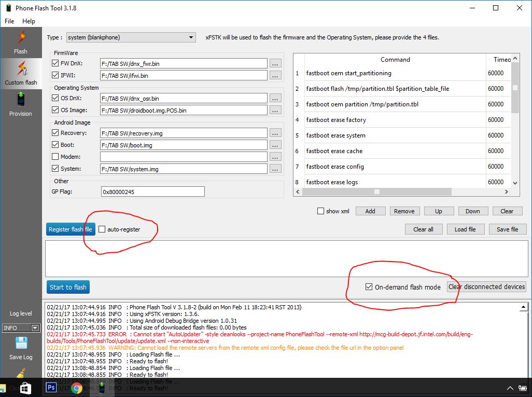Click Phone Flash Tool title bar icon

pyautogui.click(x=8, y=8)
